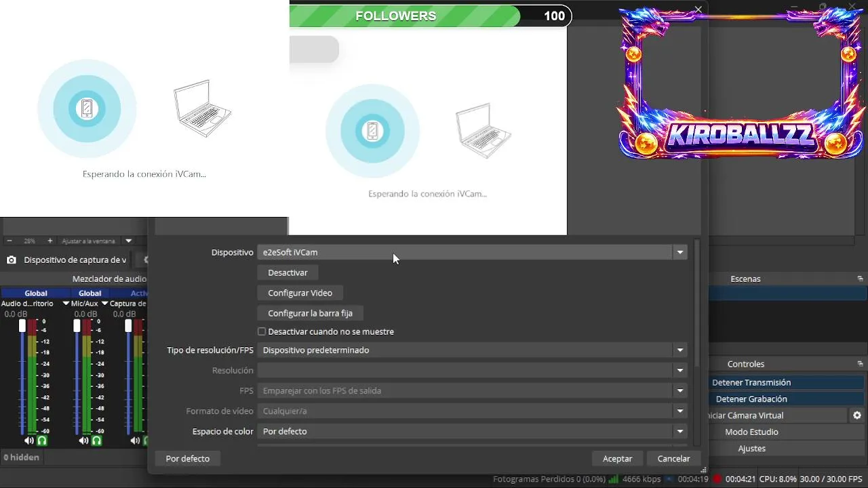Click the Desactivar button
This screenshot has height=488, width=868.
(288, 272)
